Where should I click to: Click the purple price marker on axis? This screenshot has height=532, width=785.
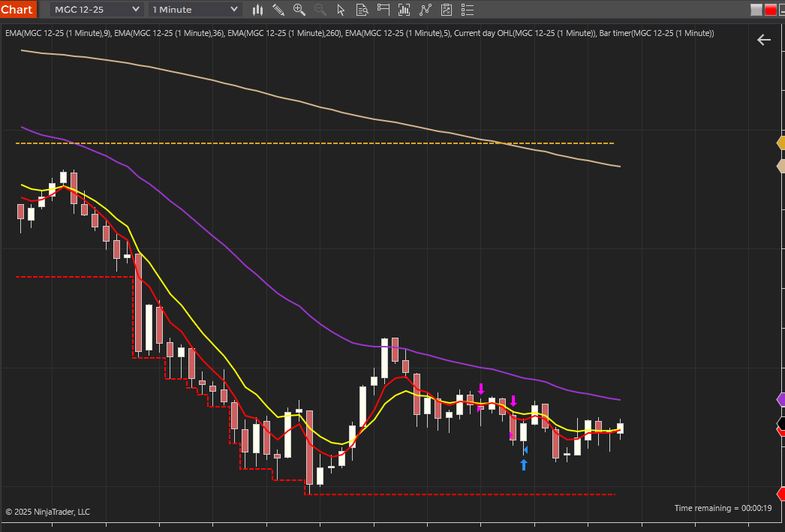tap(781, 399)
